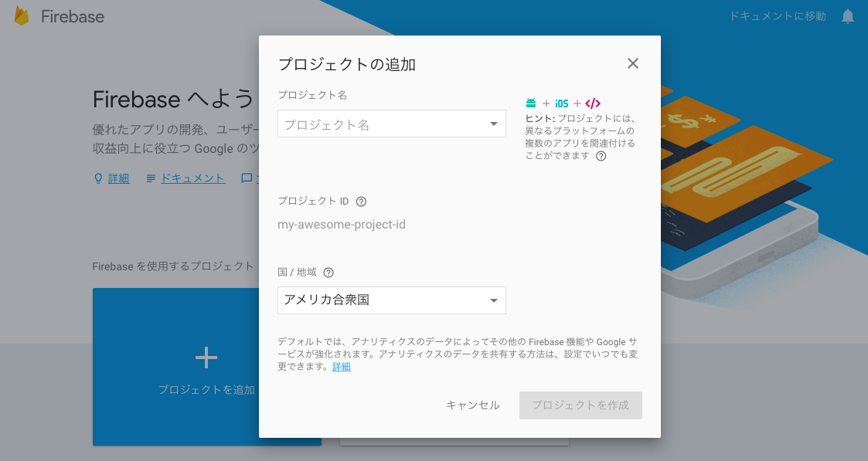The width and height of the screenshot is (868, 461).
Task: Click the help icon next to 国 / 地域
Action: click(x=328, y=272)
